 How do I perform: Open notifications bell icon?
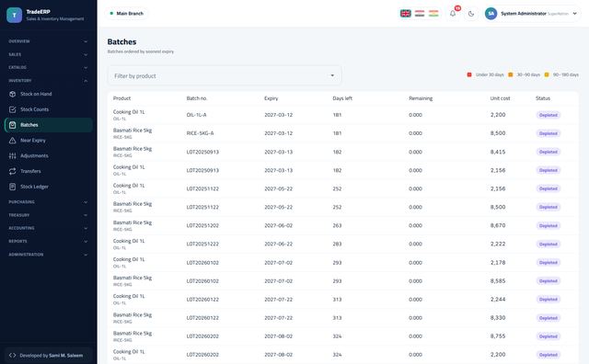(453, 14)
